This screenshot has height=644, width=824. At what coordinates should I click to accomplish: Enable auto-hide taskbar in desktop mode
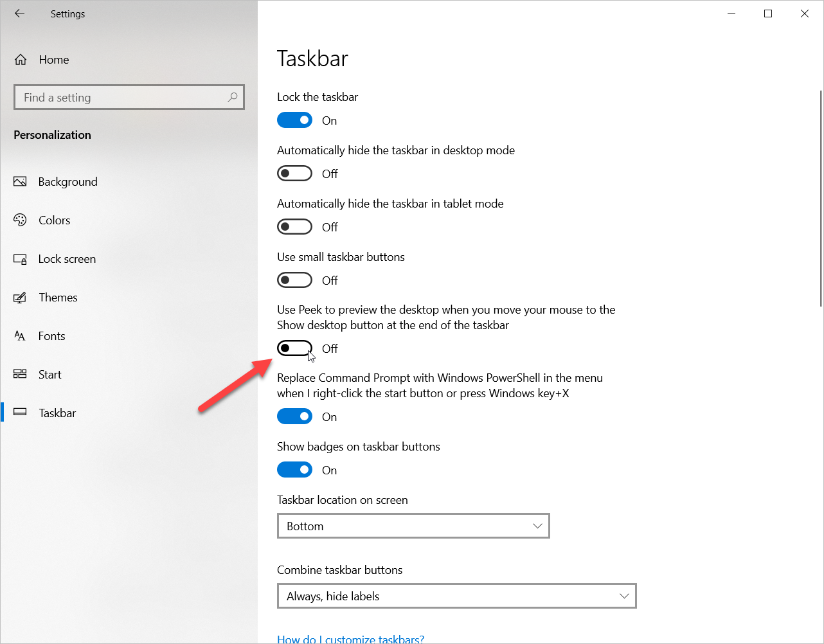pyautogui.click(x=294, y=174)
